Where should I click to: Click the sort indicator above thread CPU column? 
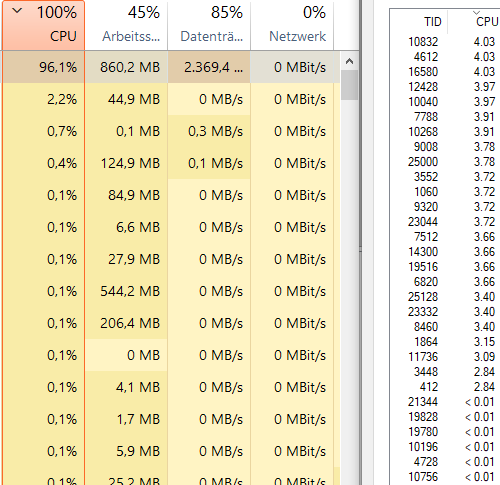[476, 12]
